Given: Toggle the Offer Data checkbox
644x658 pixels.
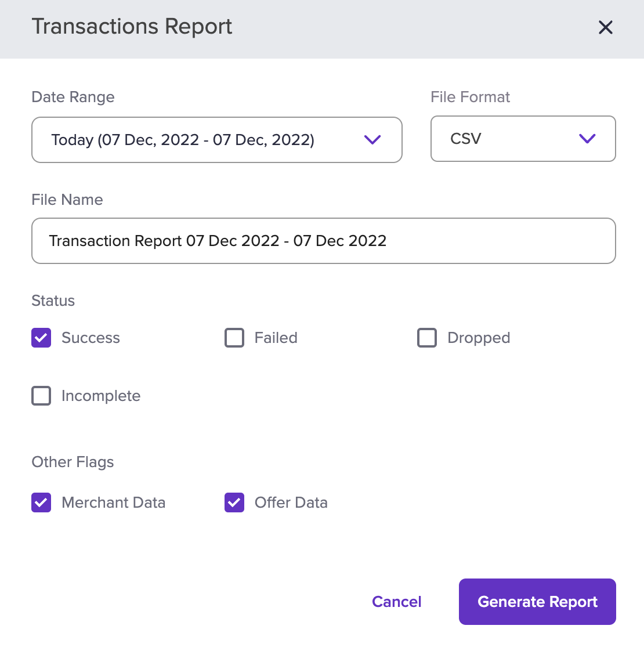Looking at the screenshot, I should tap(234, 502).
